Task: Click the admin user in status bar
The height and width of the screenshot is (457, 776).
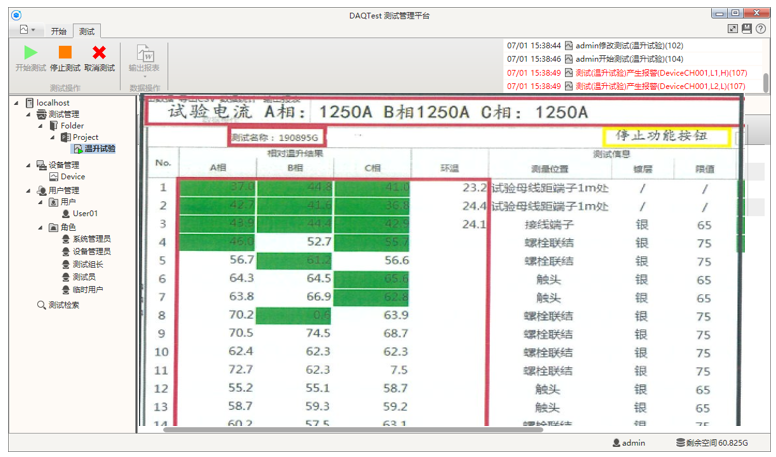Action: (629, 442)
